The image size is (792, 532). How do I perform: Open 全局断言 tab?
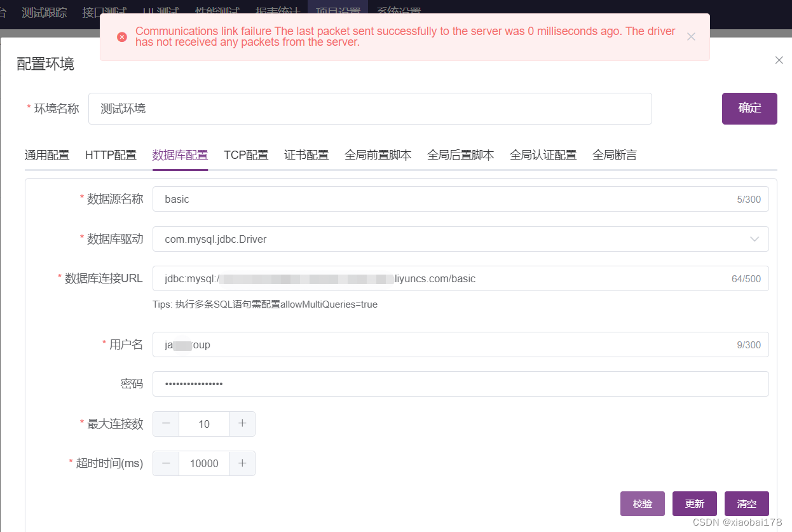coord(615,155)
